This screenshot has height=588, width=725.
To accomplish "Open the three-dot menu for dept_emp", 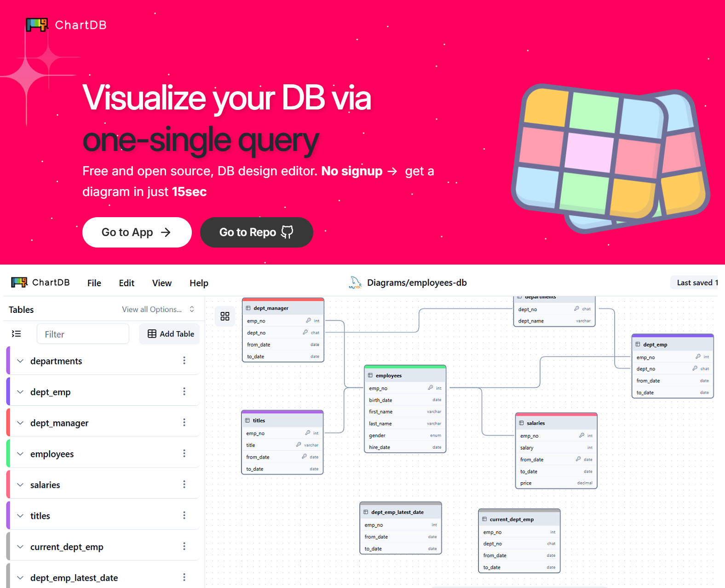I will [x=184, y=392].
